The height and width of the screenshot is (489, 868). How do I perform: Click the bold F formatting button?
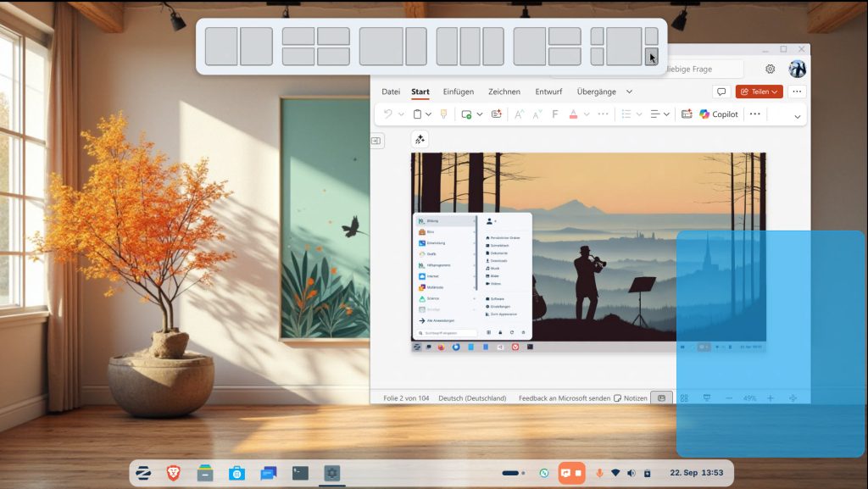pos(555,114)
